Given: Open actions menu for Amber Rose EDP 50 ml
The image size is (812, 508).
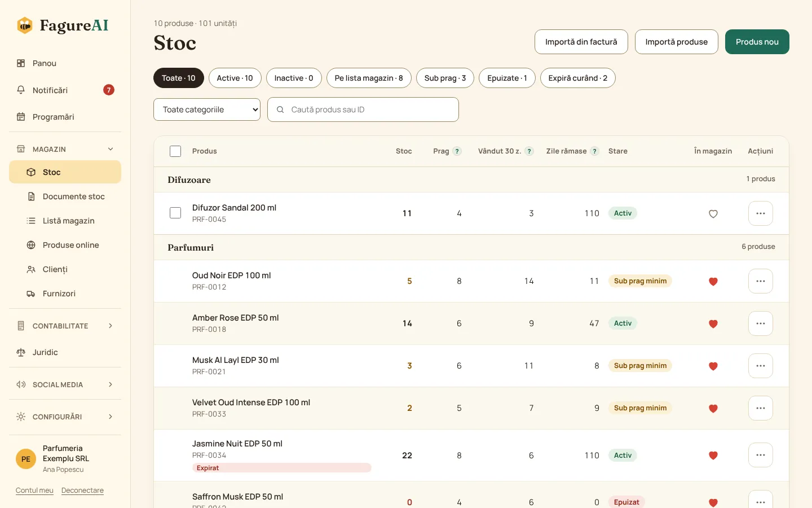Looking at the screenshot, I should click(x=761, y=323).
